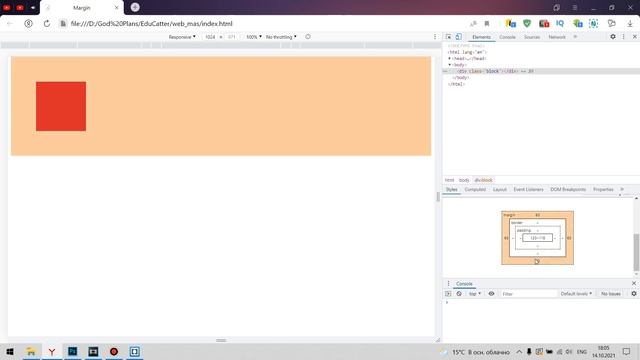Switch to the Sources tab
Viewport: 640px width, 360px height.
(531, 37)
